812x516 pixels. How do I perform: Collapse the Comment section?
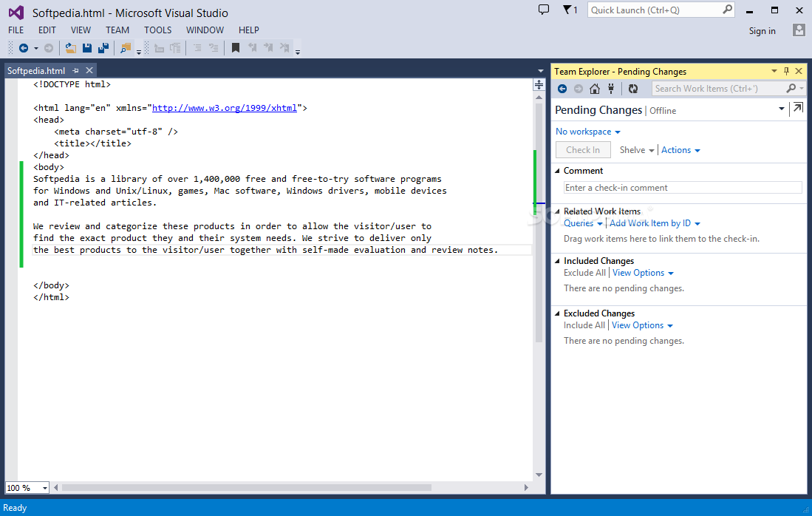[557, 171]
